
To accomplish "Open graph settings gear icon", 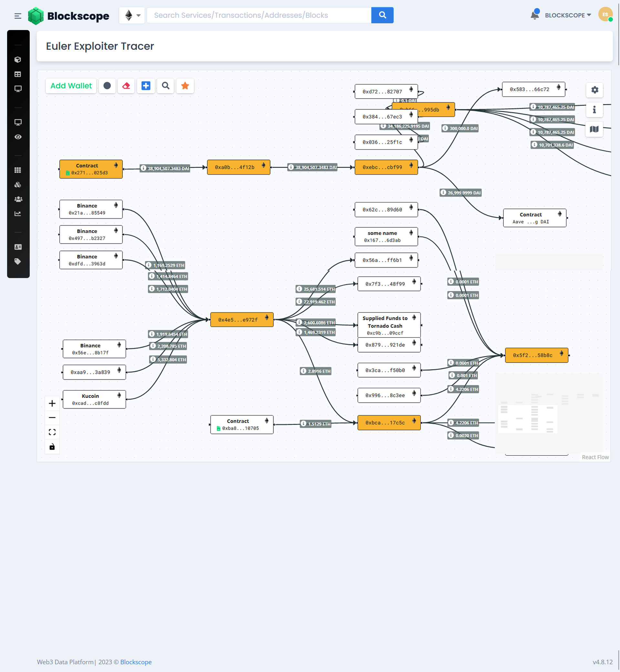I will 594,90.
